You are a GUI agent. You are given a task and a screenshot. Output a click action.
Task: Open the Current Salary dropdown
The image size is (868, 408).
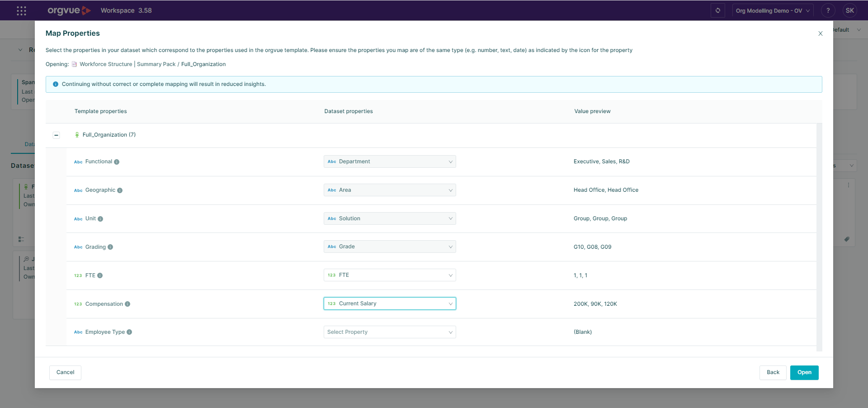(389, 304)
